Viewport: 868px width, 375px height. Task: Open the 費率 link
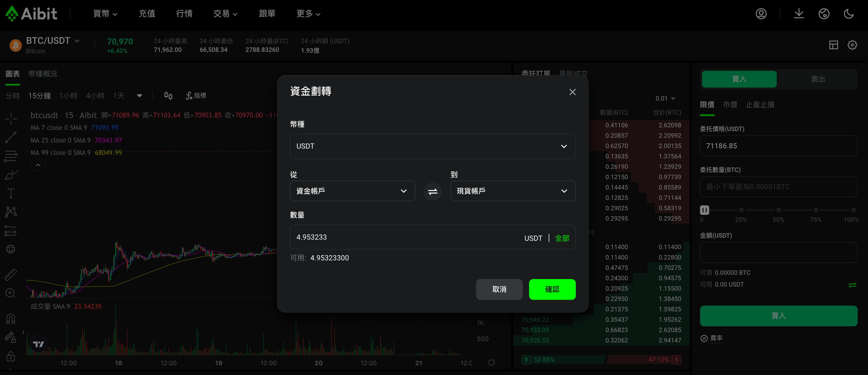pos(716,338)
